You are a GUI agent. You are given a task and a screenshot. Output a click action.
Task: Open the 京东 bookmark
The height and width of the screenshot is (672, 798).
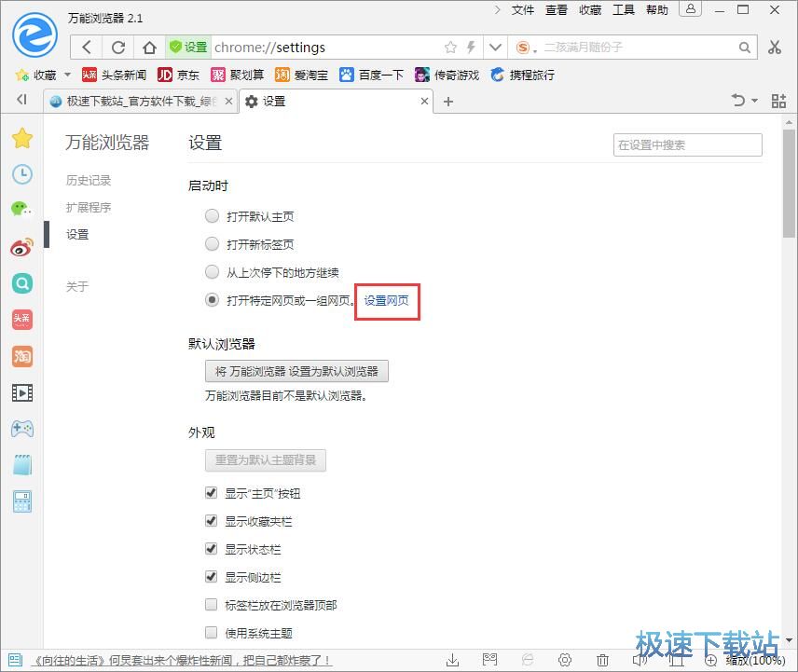178,75
